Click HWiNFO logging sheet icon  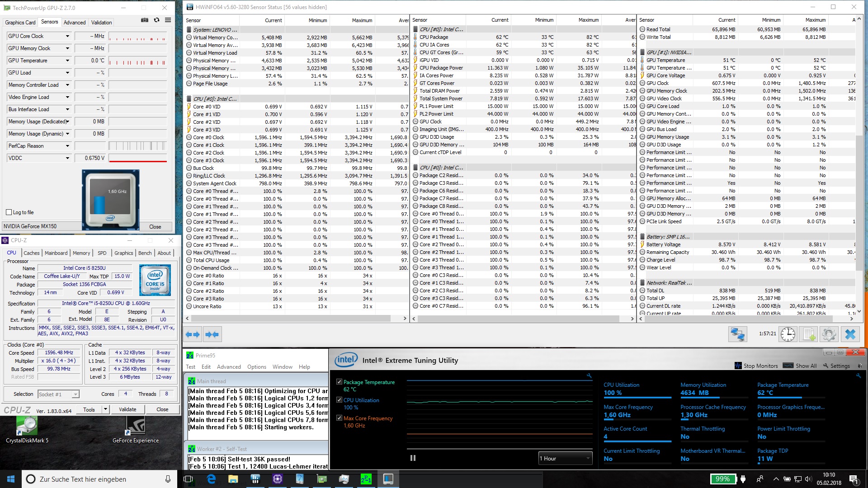coord(808,334)
